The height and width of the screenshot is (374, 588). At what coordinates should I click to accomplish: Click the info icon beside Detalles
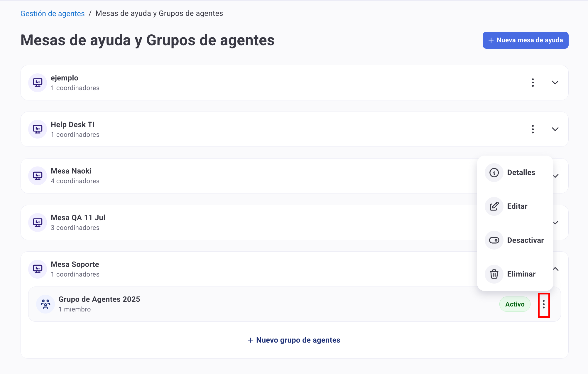pyautogui.click(x=494, y=173)
